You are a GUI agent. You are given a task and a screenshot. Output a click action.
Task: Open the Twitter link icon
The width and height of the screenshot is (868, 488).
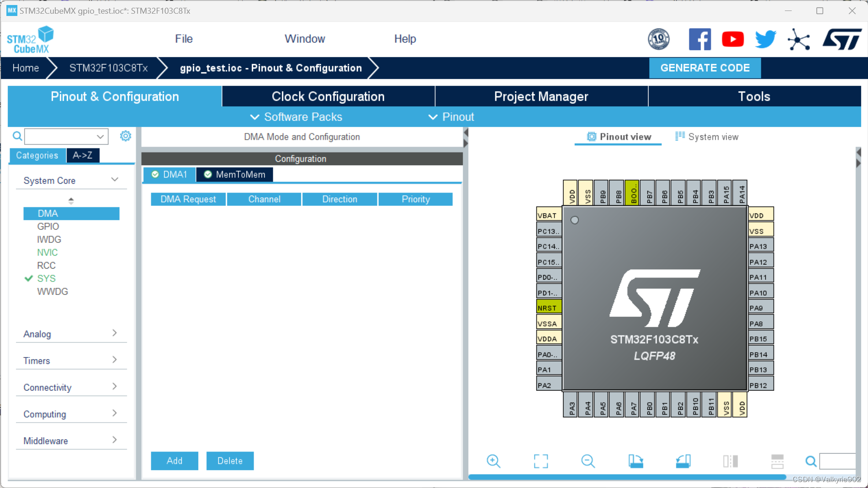click(x=765, y=39)
